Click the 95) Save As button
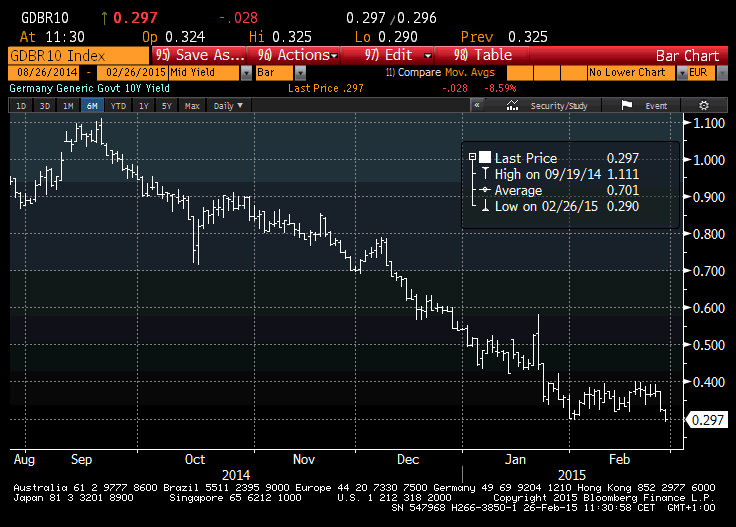 pyautogui.click(x=199, y=55)
